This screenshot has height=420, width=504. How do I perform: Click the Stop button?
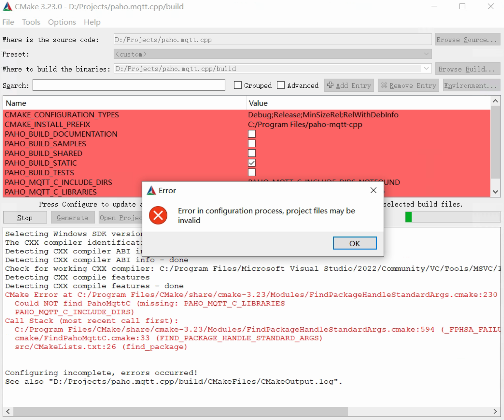point(25,217)
